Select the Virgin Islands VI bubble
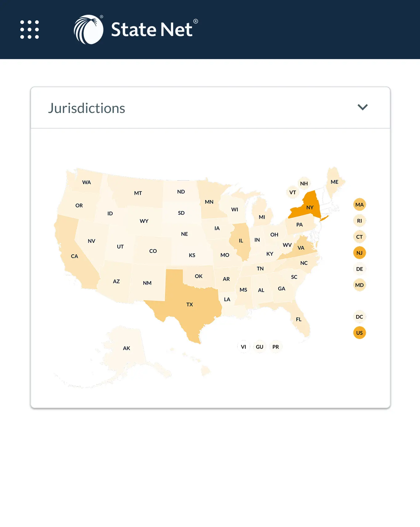The width and height of the screenshot is (420, 527). [x=243, y=347]
